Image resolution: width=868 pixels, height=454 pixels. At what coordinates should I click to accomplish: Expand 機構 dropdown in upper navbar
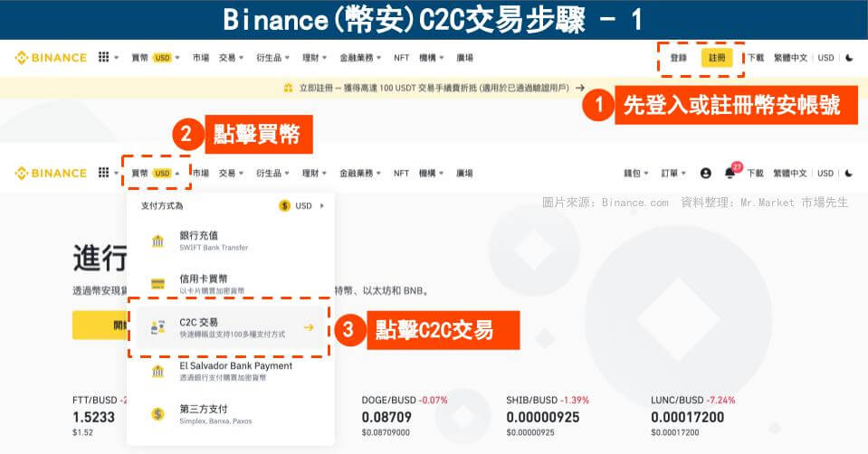431,58
